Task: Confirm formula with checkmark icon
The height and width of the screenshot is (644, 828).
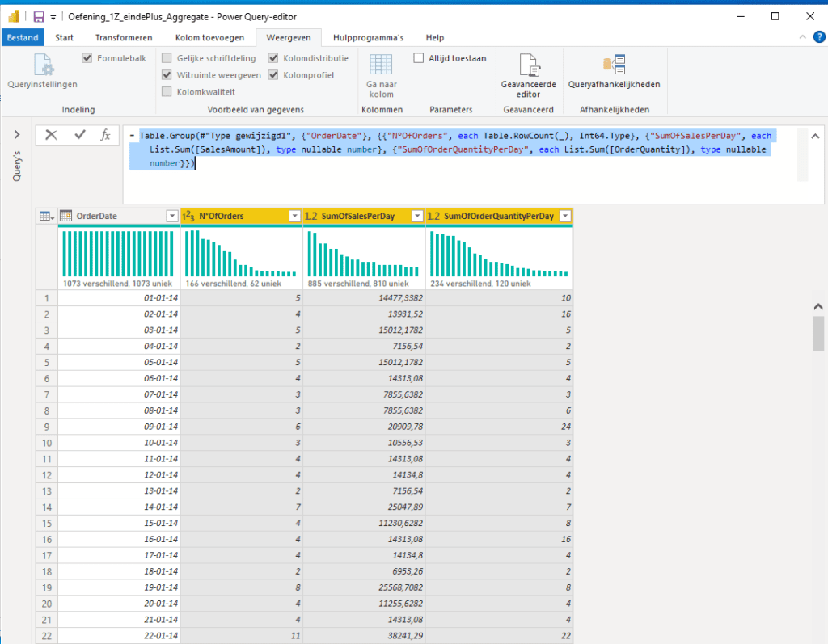Action: (x=80, y=135)
